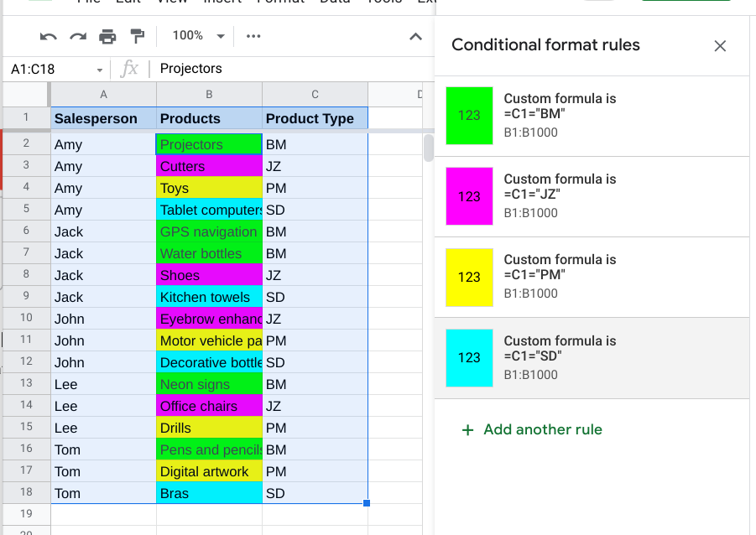Viewport: 756px width, 535px height.
Task: Select column C header
Action: 315,95
